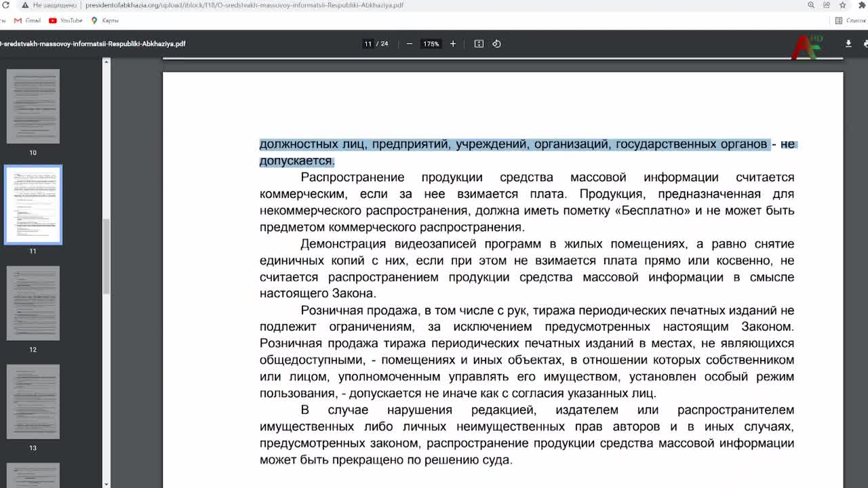Zoom out the PDF with minus button
Viewport: 868px width, 488px height.
coord(410,43)
